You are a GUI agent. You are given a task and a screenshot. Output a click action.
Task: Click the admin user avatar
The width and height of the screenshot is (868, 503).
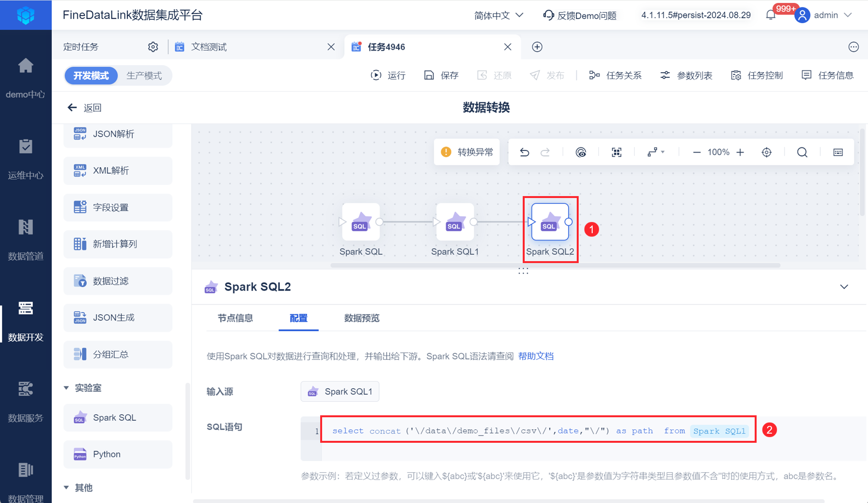coord(802,15)
